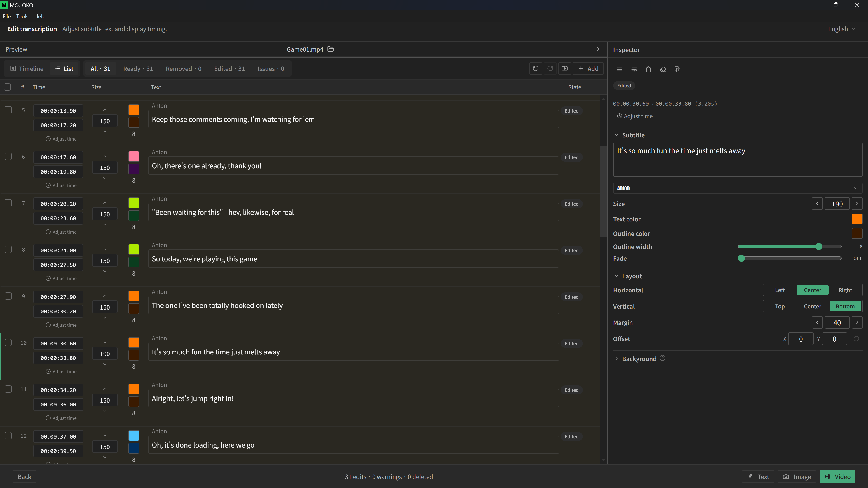Open the English language dropdown
The image size is (868, 488).
pos(841,29)
